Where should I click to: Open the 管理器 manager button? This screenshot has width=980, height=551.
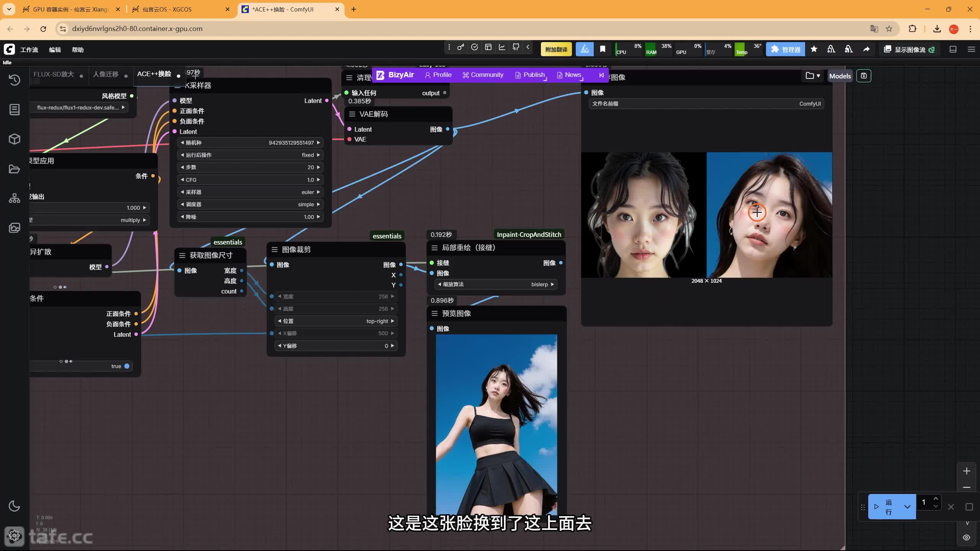point(786,49)
